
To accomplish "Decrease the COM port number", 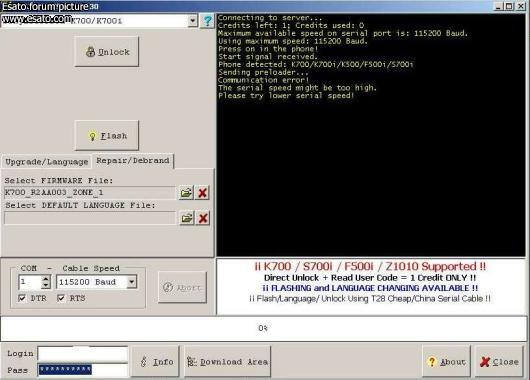I will coord(46,285).
